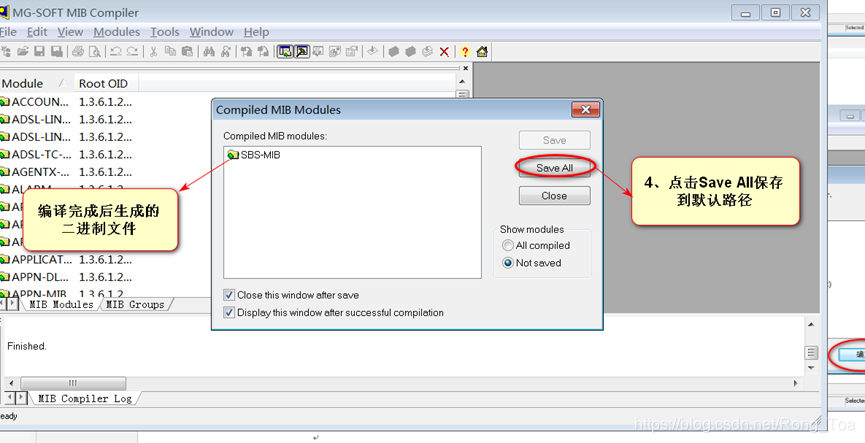Open the View menu
This screenshot has width=865, height=443.
70,32
